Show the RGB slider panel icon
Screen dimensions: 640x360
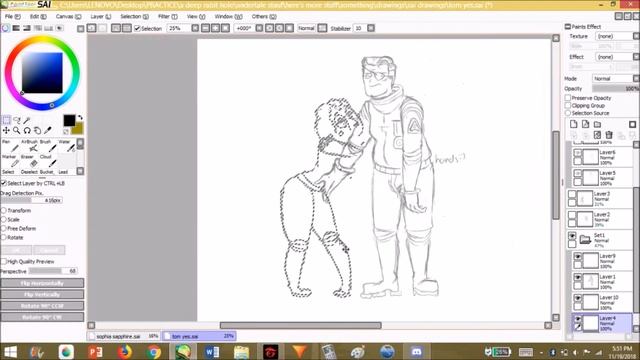click(x=16, y=28)
